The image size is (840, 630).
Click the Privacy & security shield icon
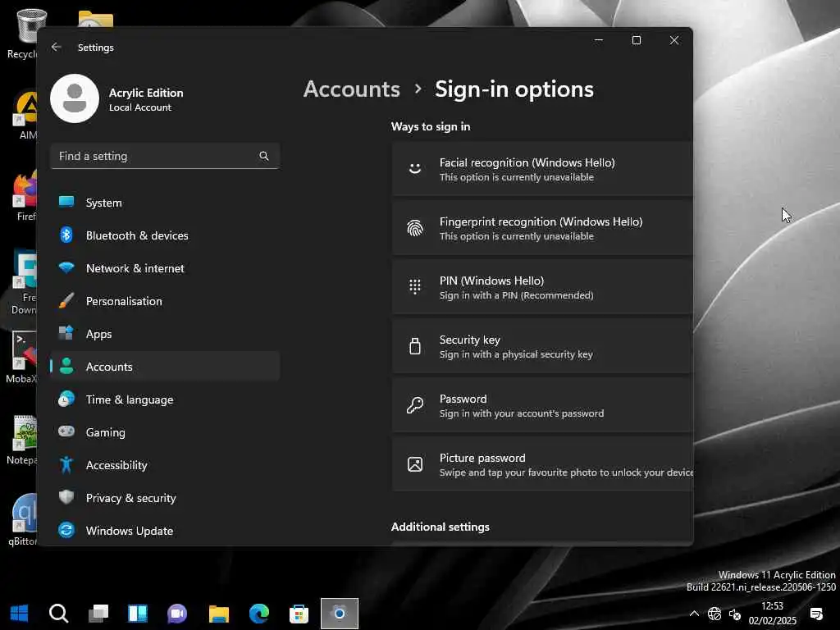[x=66, y=498]
